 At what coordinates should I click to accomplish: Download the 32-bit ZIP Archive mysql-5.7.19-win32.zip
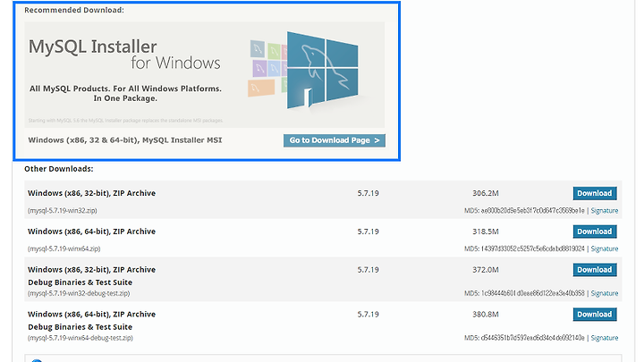pos(595,193)
